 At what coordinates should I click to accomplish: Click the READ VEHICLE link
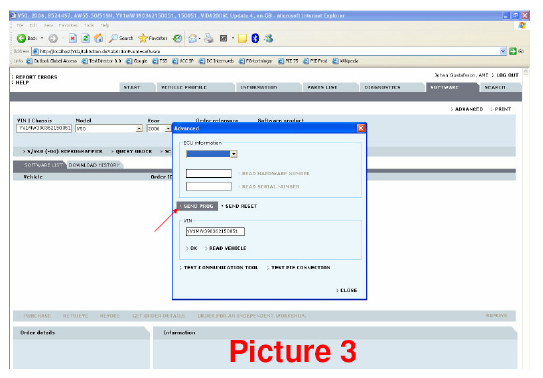pyautogui.click(x=228, y=248)
